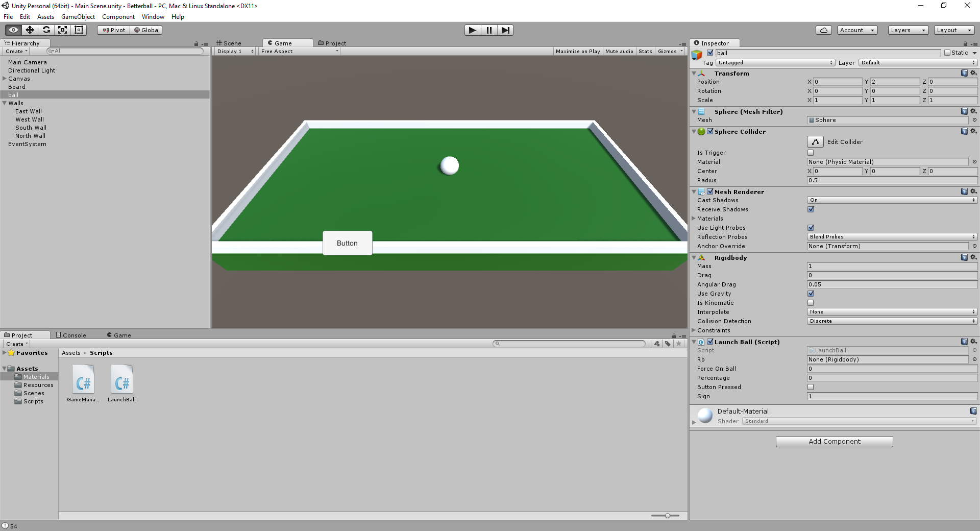The width and height of the screenshot is (980, 531).
Task: Open Sphere Collider help book icon
Action: [x=964, y=131]
